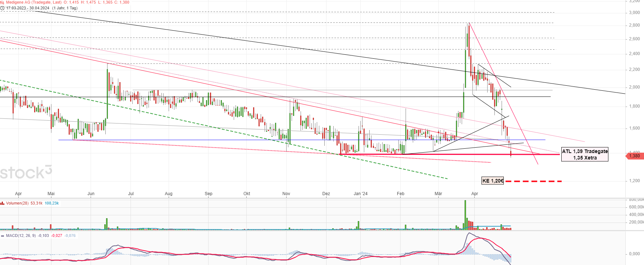Select the ATL 1,39 Tradegate annotation box
Viewport: 644px width, 265px height.
(x=585, y=154)
